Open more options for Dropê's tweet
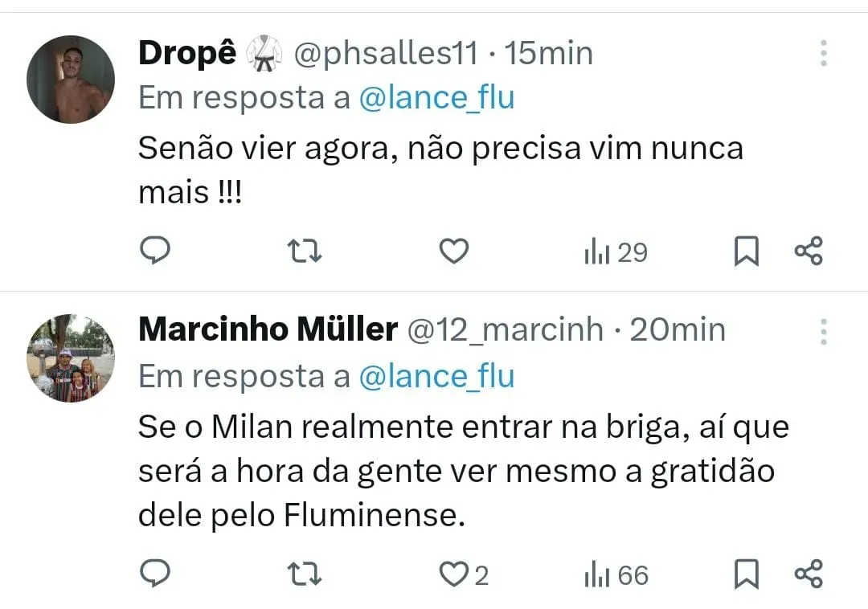 pos(824,53)
